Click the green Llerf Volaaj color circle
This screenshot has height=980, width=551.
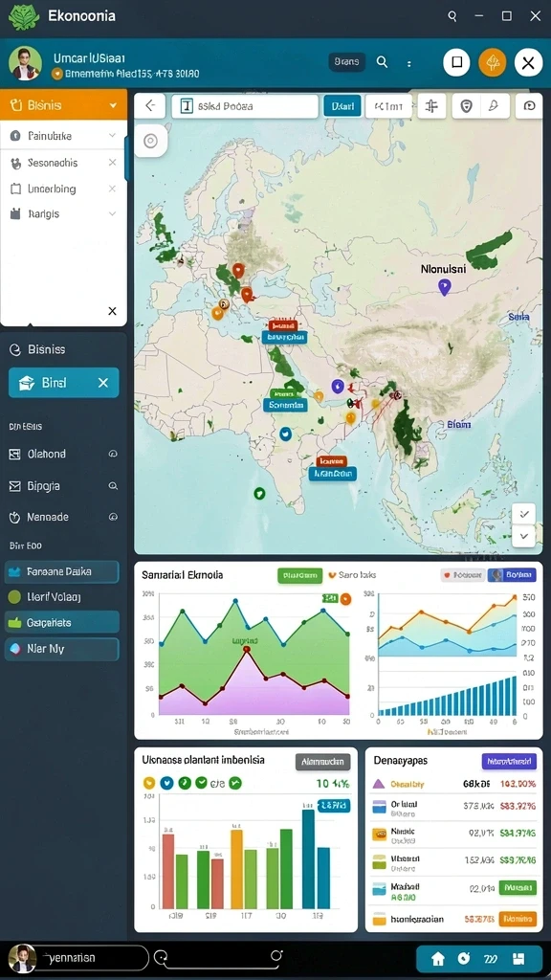click(14, 597)
